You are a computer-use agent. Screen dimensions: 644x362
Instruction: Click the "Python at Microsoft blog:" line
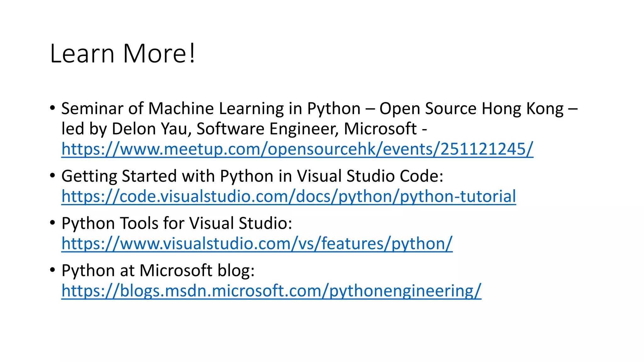158,271
